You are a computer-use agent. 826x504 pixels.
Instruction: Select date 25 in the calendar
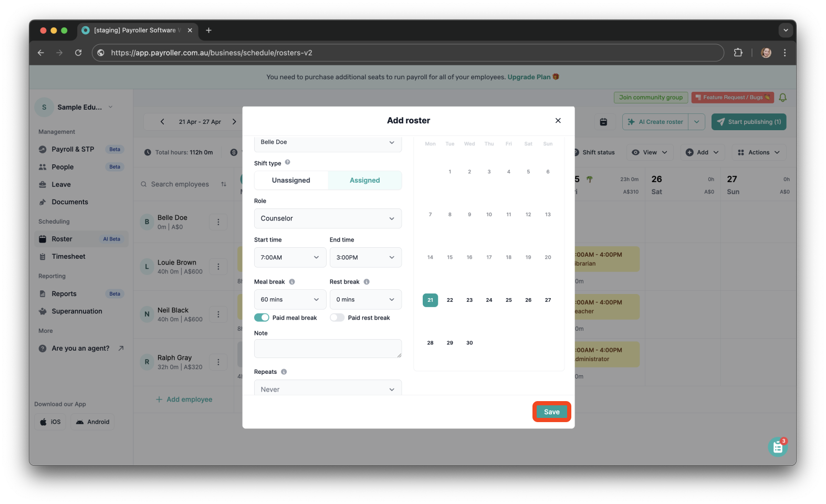(x=508, y=300)
